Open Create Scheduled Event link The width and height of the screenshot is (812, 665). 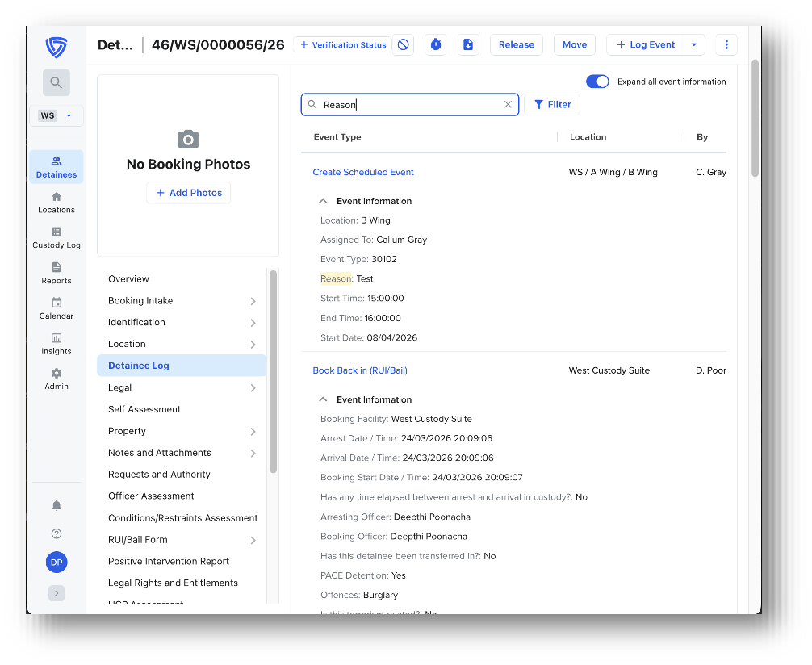click(x=363, y=172)
